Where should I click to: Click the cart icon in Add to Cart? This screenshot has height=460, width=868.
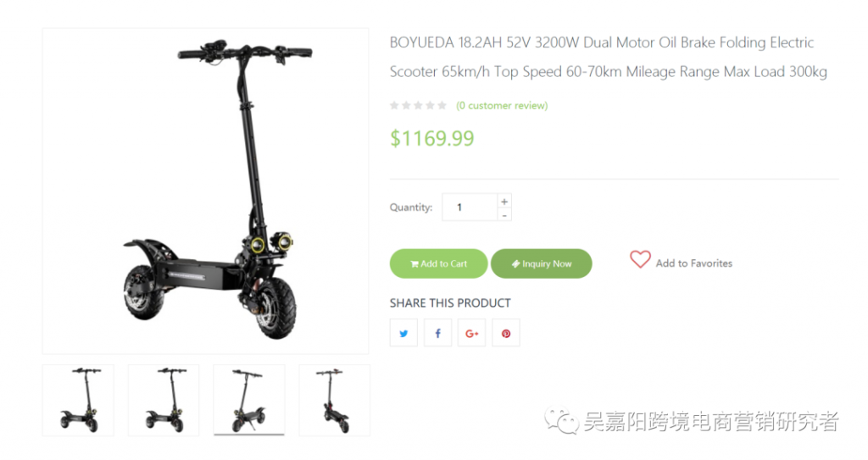pyautogui.click(x=414, y=264)
